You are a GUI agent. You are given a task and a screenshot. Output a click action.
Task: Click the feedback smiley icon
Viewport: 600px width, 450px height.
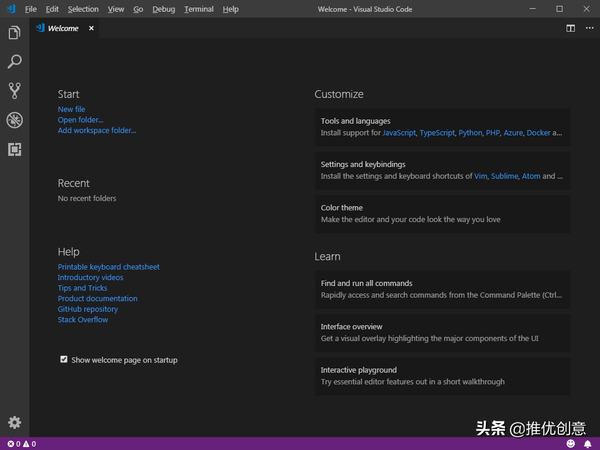pyautogui.click(x=571, y=443)
